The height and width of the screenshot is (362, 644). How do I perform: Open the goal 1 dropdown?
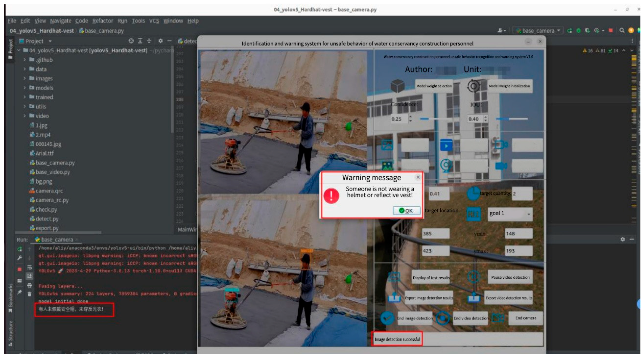tap(510, 213)
